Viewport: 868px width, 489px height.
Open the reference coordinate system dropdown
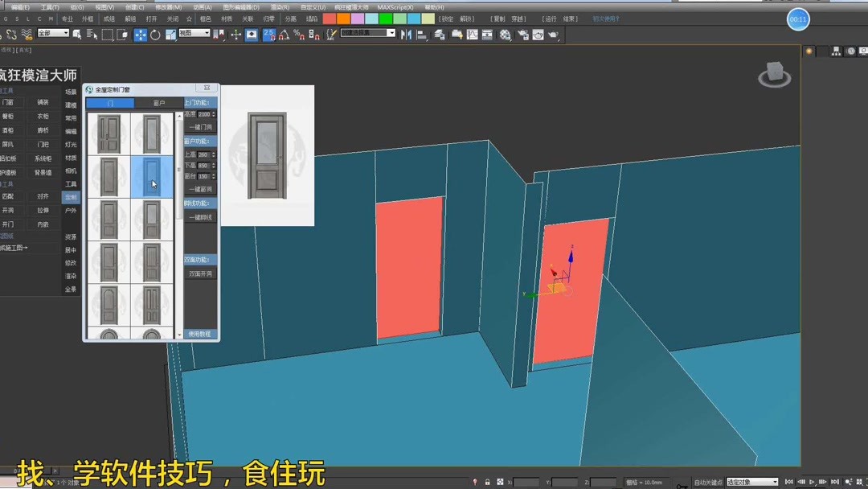coord(193,35)
